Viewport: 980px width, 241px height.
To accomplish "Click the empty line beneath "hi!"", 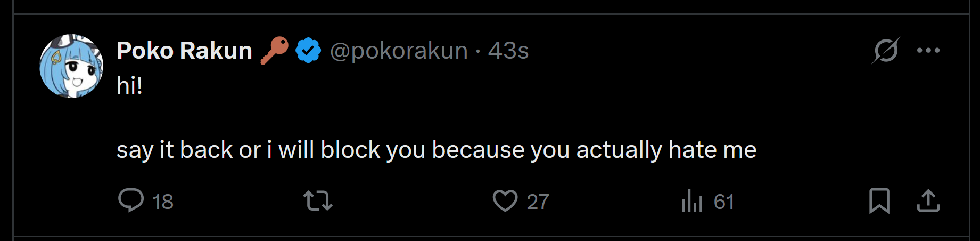I will pyautogui.click(x=319, y=117).
